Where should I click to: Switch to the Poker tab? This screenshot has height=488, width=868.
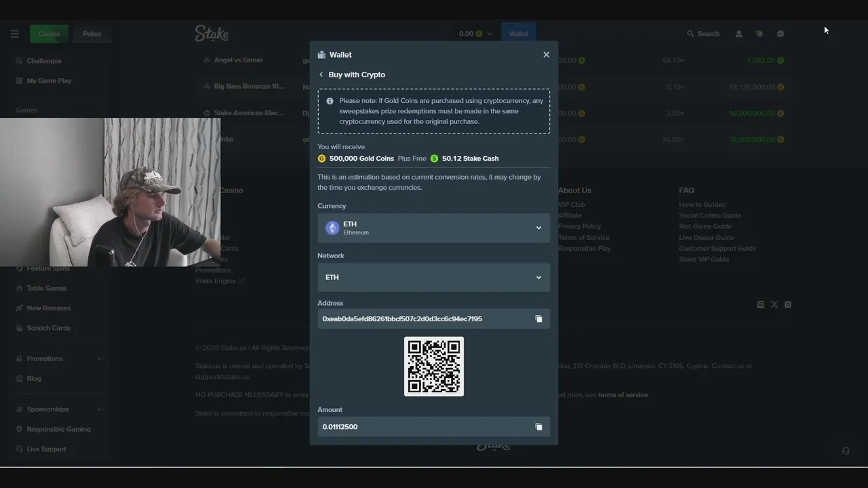pyautogui.click(x=92, y=34)
